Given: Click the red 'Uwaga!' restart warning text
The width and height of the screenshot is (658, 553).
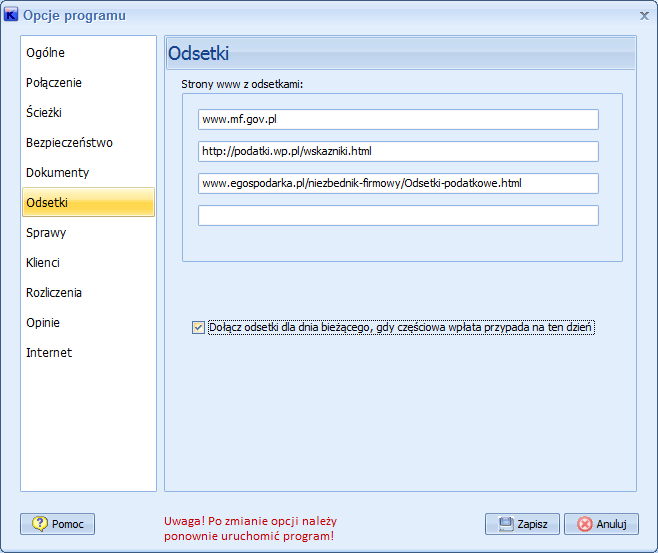Looking at the screenshot, I should pyautogui.click(x=251, y=528).
